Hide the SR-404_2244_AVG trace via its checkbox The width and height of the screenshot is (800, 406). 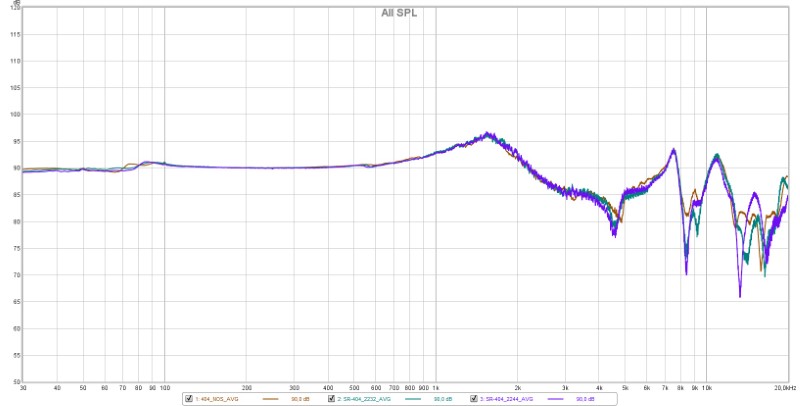pos(475,398)
